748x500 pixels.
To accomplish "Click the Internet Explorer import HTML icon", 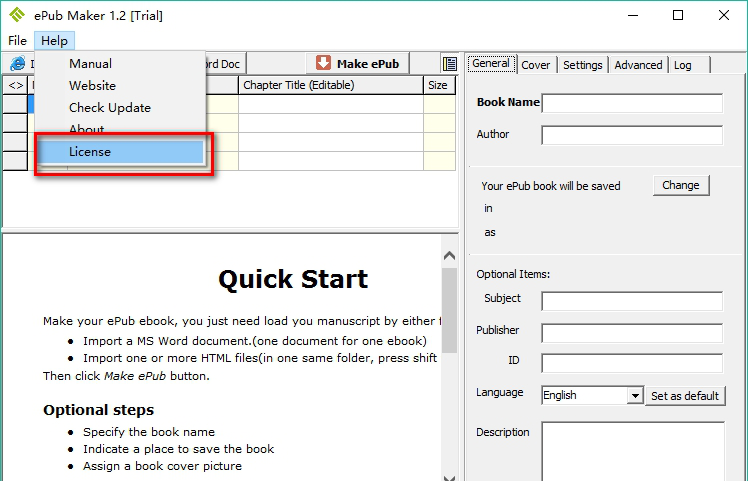I will coord(18,63).
